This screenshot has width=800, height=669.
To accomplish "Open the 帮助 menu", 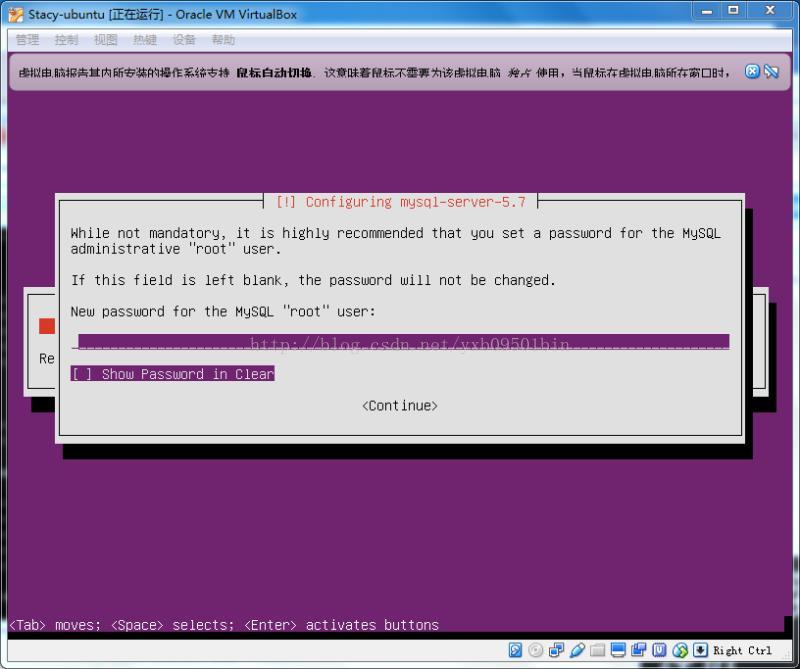I will point(223,39).
